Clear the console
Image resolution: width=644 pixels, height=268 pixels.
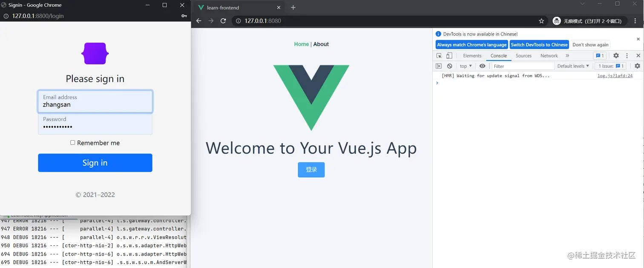coord(450,66)
